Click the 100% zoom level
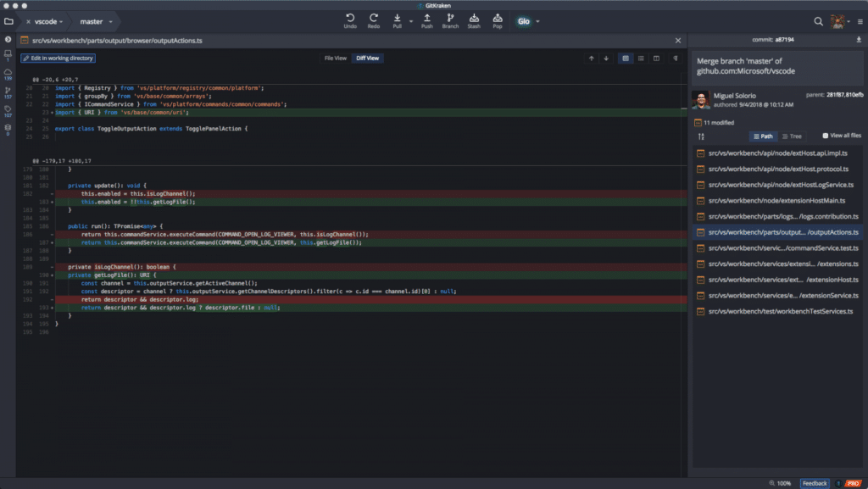The height and width of the screenshot is (489, 868). (x=784, y=483)
